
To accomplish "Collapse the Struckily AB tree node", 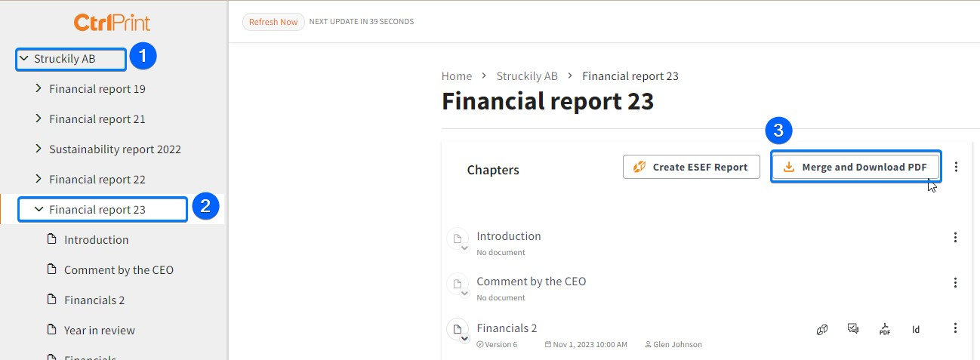I will click(x=23, y=58).
